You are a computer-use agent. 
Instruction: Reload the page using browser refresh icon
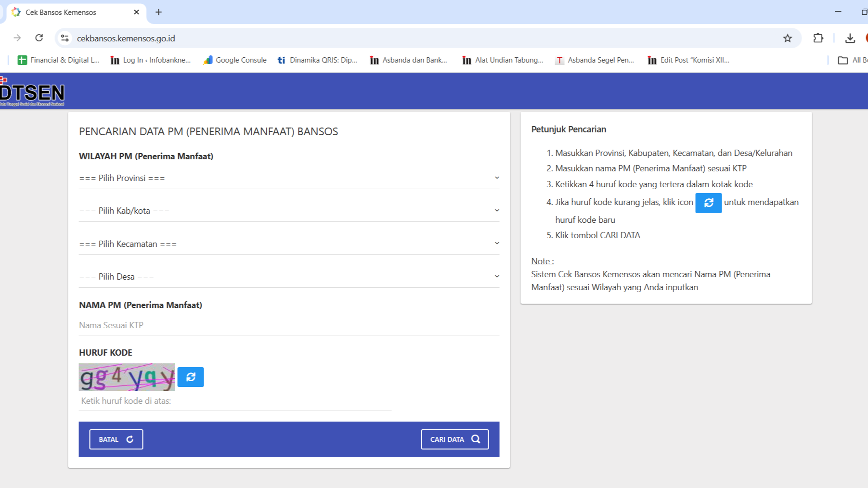click(x=39, y=38)
